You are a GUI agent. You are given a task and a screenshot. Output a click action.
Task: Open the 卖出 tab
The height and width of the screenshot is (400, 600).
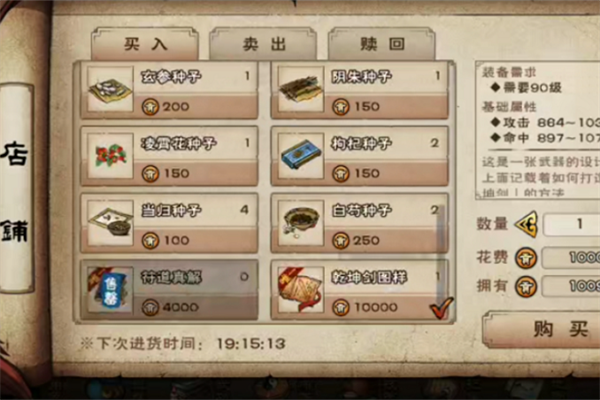point(264,44)
